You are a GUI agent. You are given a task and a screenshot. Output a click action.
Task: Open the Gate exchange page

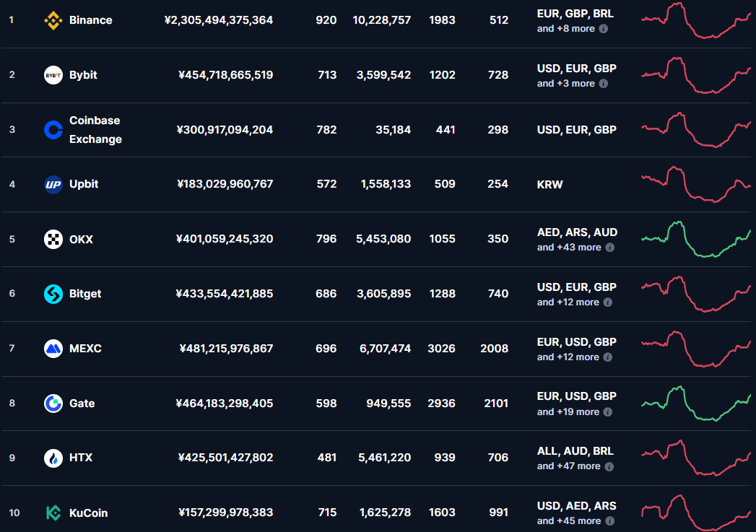82,404
